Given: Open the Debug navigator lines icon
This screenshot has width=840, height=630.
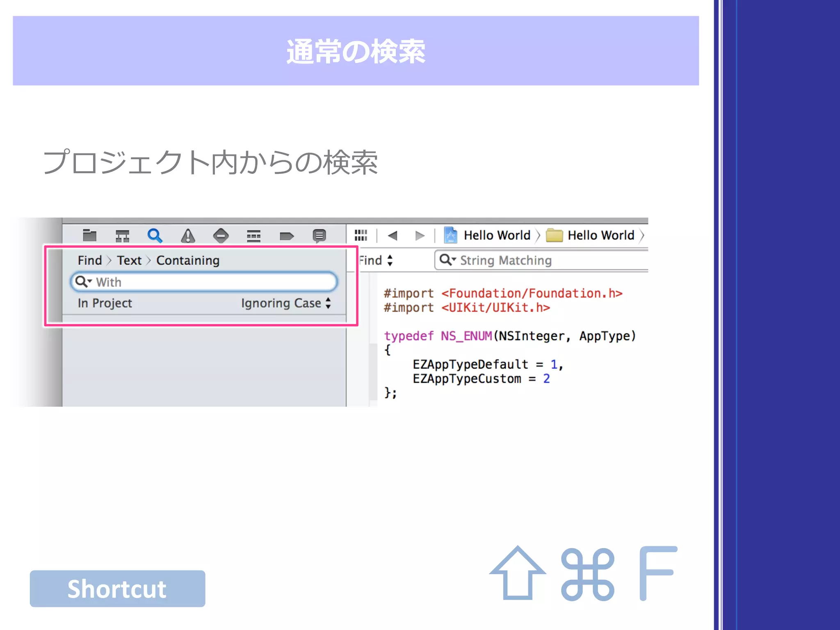Looking at the screenshot, I should coord(253,236).
